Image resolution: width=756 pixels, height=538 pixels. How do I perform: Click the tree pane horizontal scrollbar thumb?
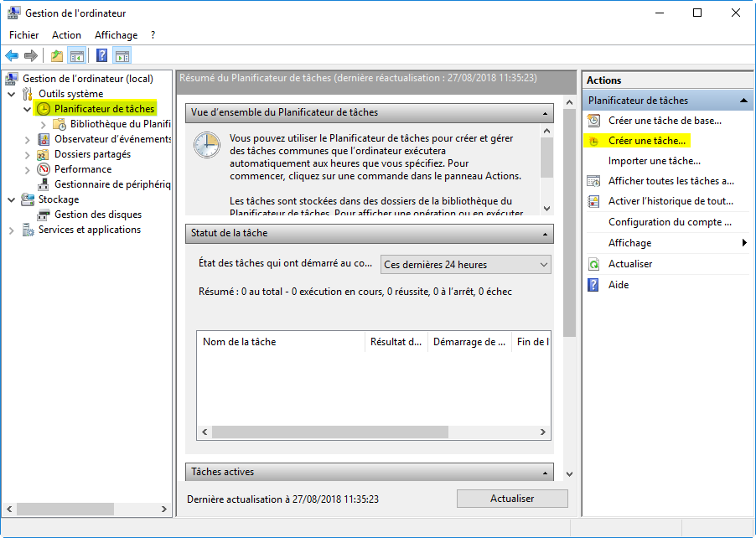(x=65, y=509)
